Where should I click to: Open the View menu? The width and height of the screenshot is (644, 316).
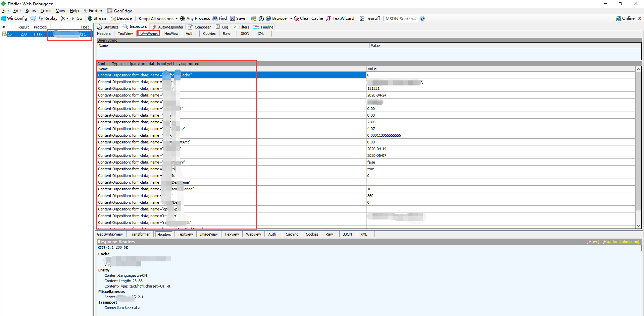click(x=60, y=11)
